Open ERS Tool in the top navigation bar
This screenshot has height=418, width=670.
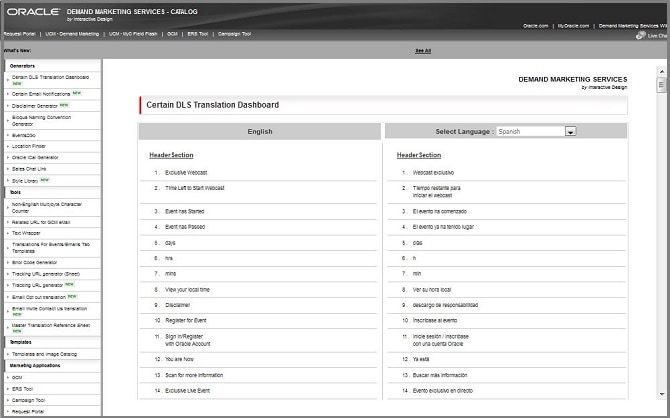[x=197, y=34]
